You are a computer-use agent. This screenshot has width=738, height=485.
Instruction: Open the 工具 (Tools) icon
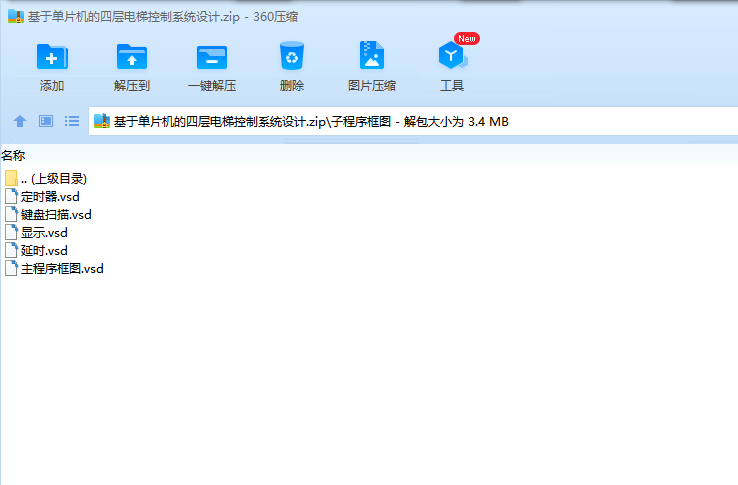point(452,55)
